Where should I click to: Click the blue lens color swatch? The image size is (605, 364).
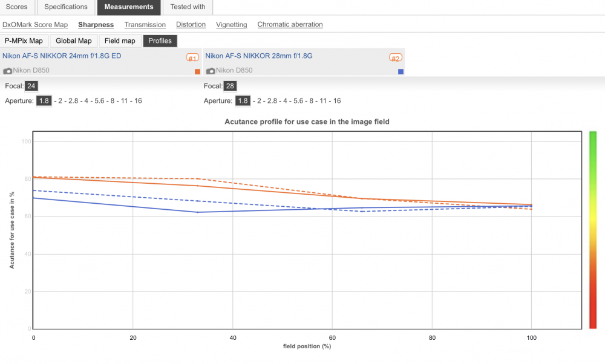tap(401, 71)
